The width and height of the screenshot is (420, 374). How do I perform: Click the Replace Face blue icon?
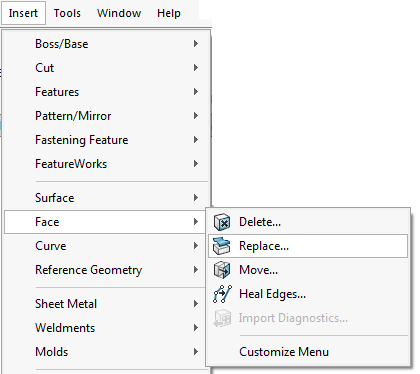[222, 246]
